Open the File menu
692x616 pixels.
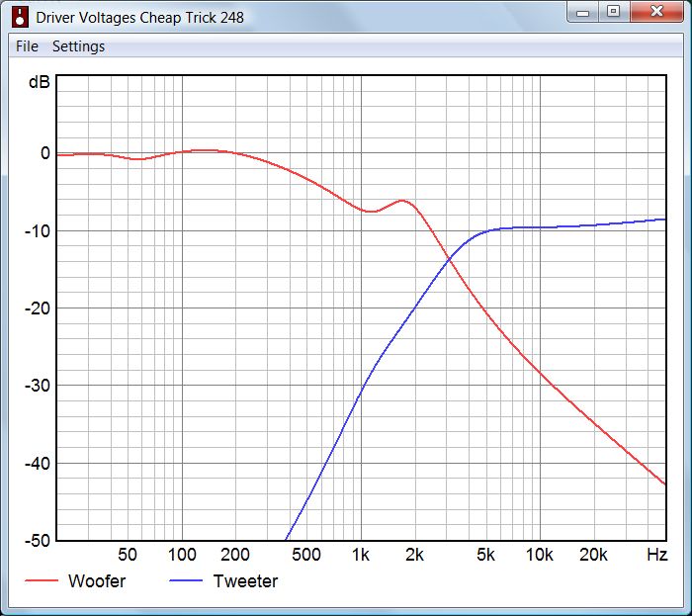27,46
